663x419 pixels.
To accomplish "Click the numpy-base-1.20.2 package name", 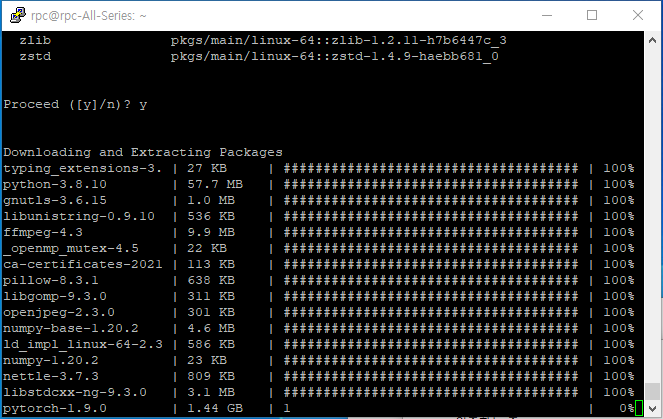I will pyautogui.click(x=71, y=329).
